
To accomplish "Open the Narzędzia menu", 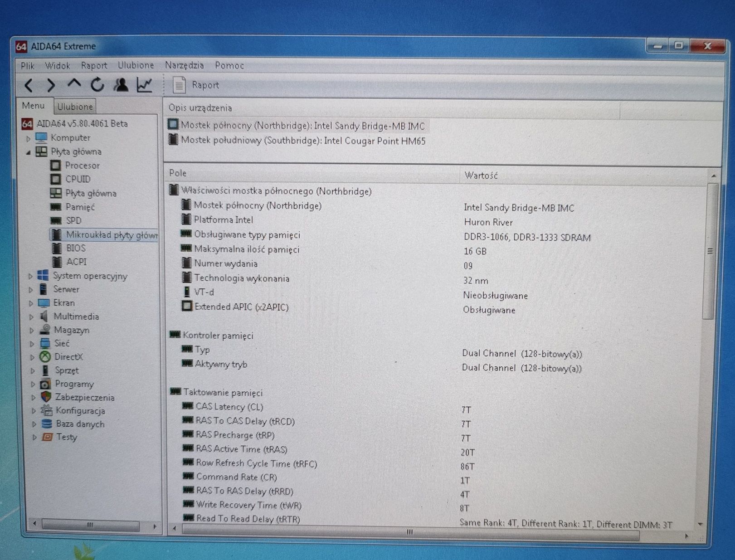I will click(184, 65).
